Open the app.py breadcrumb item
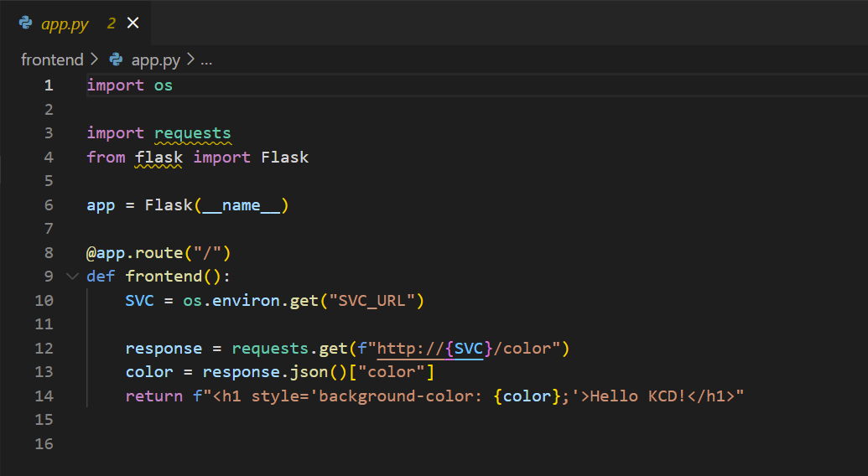 point(156,60)
